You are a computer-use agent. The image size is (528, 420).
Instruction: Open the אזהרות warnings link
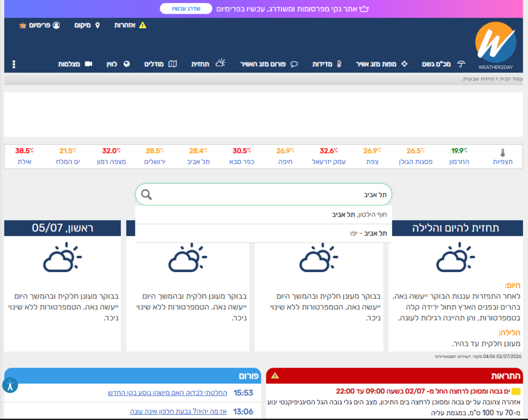[125, 25]
